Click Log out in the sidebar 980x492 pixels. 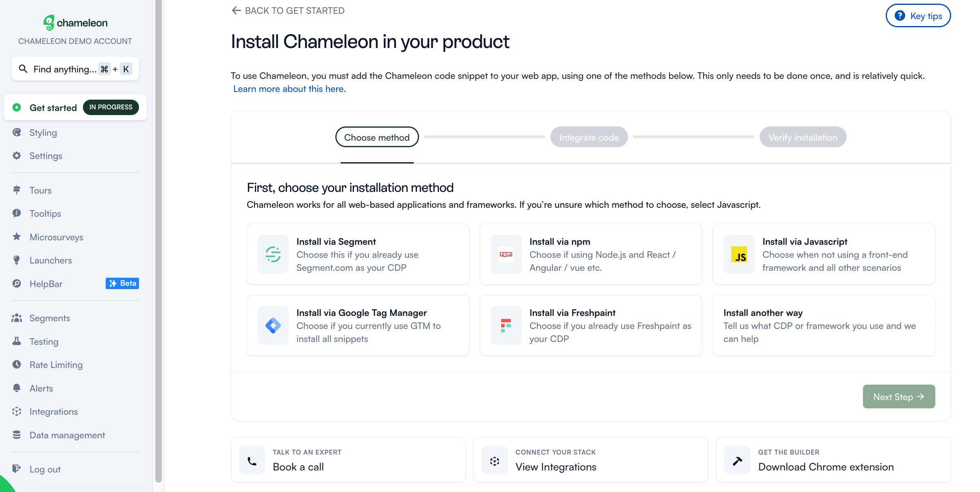pyautogui.click(x=45, y=469)
